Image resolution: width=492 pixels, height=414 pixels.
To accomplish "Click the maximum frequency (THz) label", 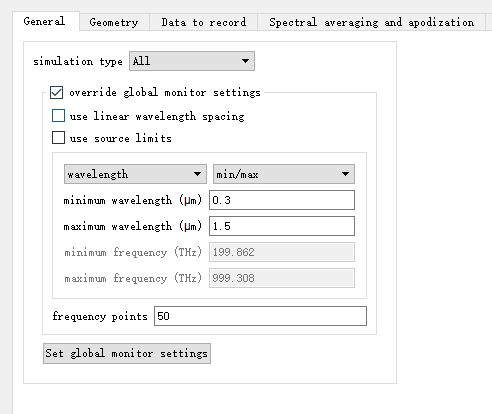I will (133, 278).
